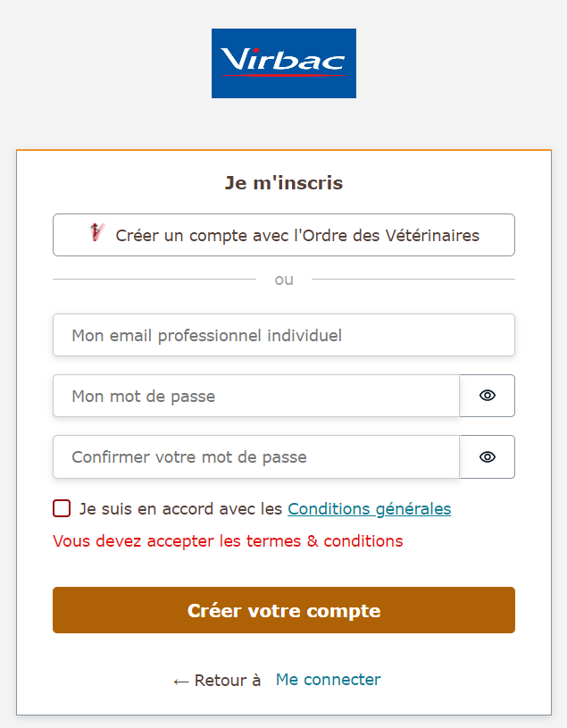Enable agreement with Conditions générales
567x728 pixels.
(x=61, y=507)
